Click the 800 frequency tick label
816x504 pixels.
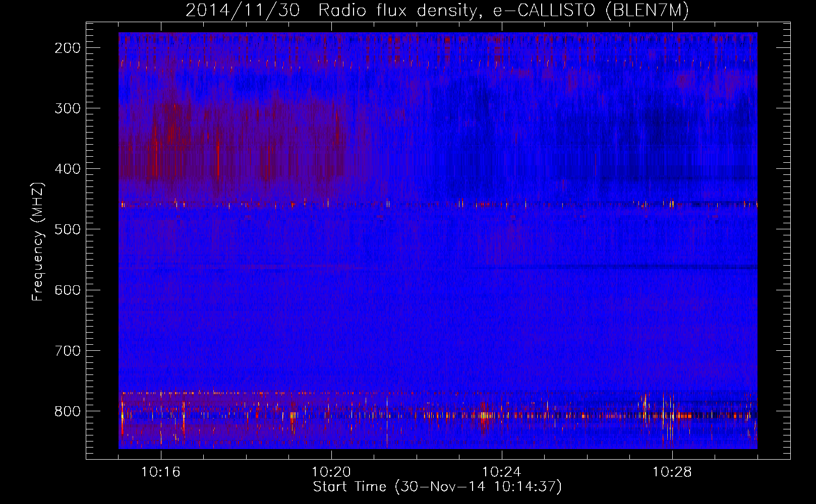(x=68, y=411)
